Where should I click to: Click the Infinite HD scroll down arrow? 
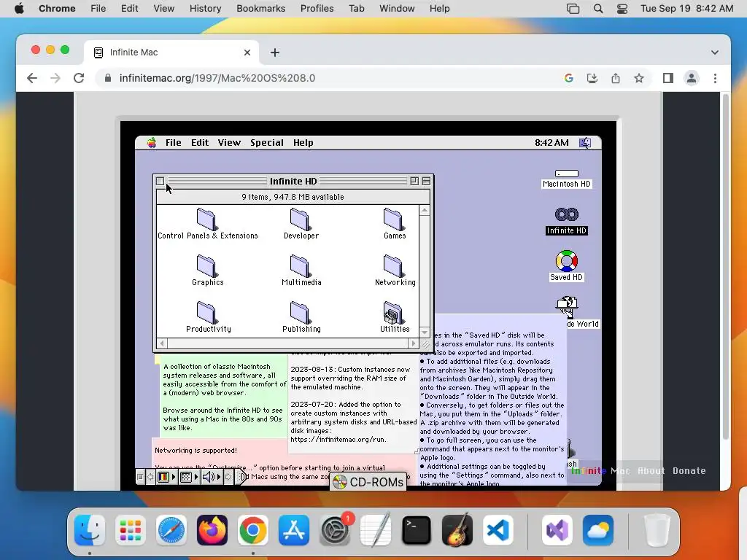point(425,332)
